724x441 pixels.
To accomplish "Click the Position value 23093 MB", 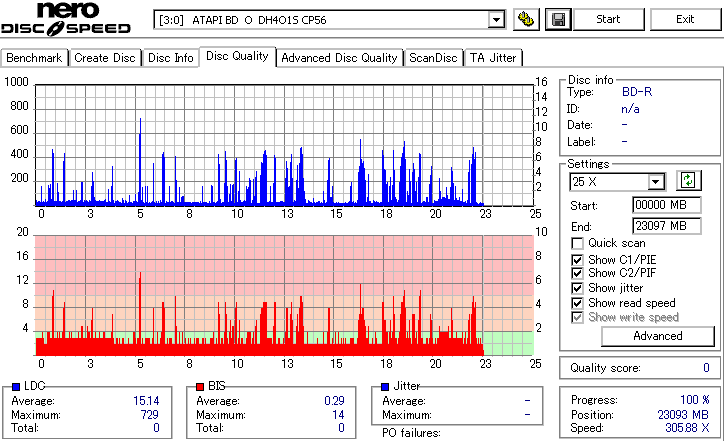I will 683,415.
